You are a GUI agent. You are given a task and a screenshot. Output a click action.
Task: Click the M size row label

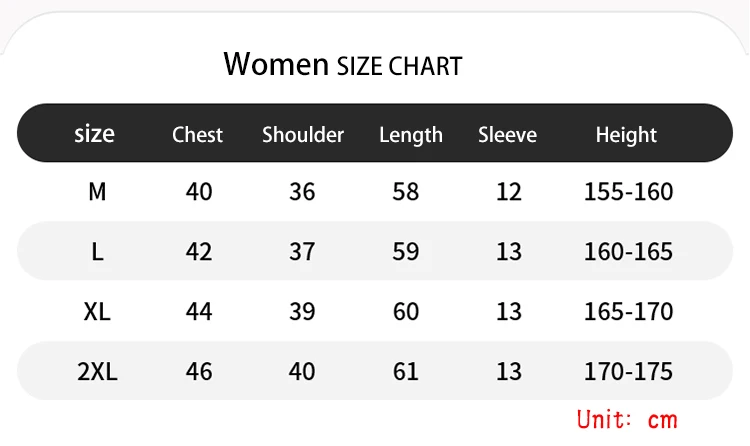pos(97,192)
